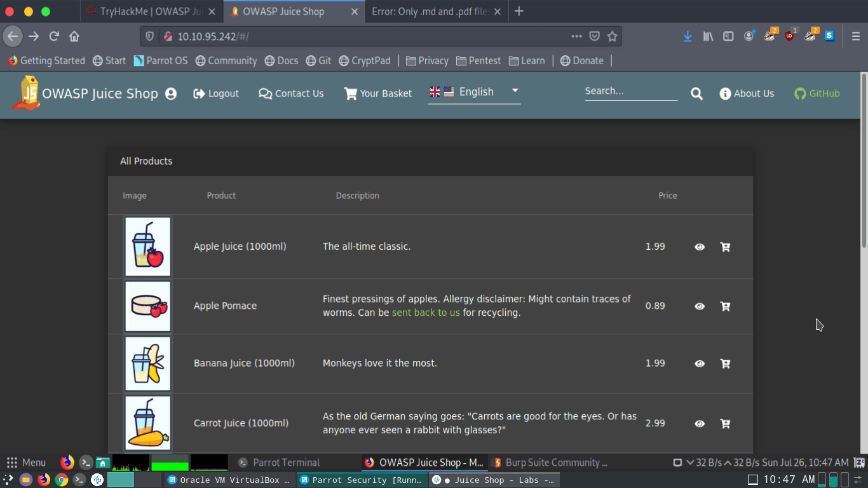This screenshot has height=488, width=868.
Task: Go to the browser home page
Action: [74, 36]
